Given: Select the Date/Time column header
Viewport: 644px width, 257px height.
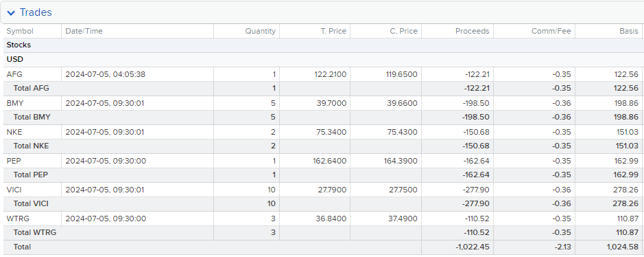Looking at the screenshot, I should 84,31.
